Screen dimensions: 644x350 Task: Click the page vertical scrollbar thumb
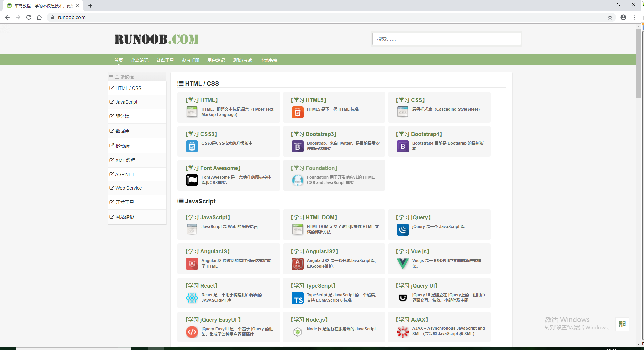point(638,63)
